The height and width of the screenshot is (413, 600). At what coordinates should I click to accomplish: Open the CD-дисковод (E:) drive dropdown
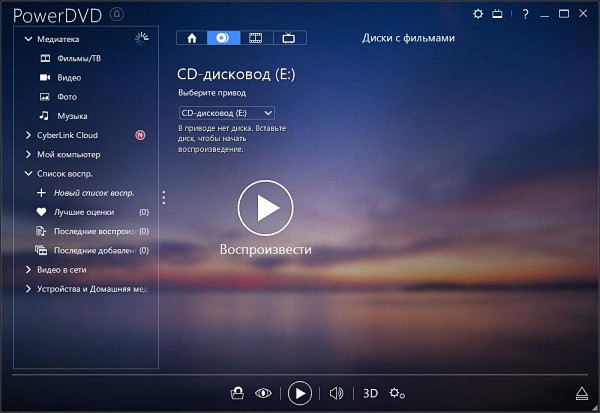[x=226, y=113]
